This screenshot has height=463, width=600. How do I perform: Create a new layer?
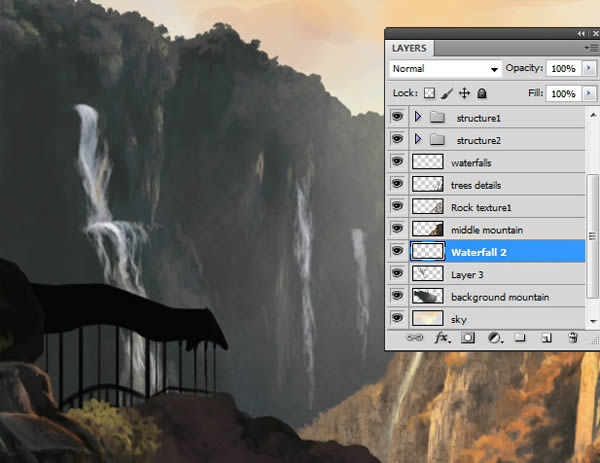pyautogui.click(x=546, y=338)
